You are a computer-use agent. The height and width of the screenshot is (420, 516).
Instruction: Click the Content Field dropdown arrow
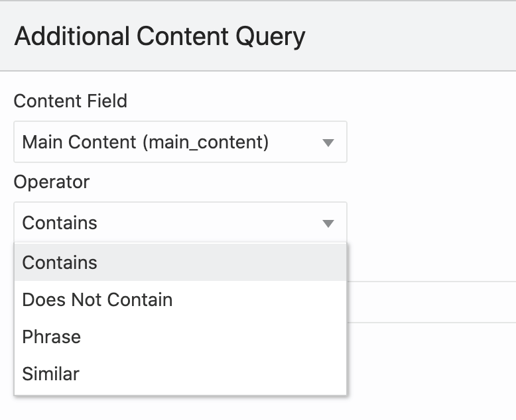328,142
